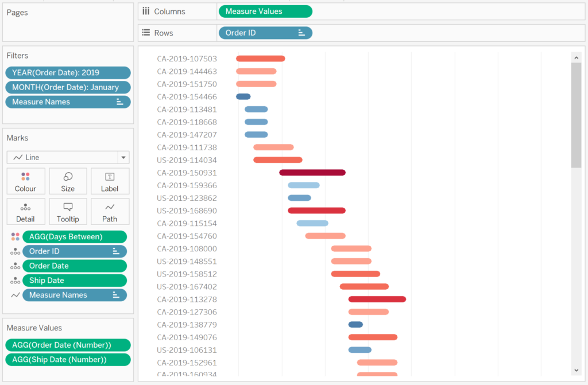Click the Measure Values card title
The width and height of the screenshot is (588, 385).
[x=34, y=328]
